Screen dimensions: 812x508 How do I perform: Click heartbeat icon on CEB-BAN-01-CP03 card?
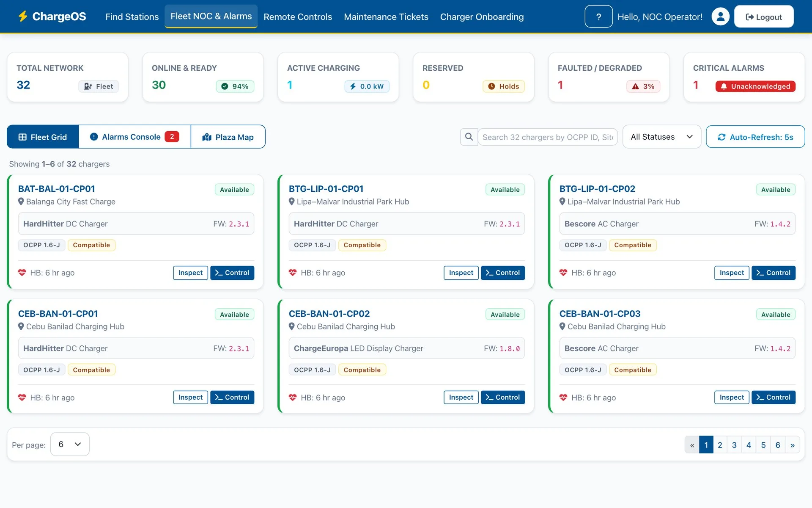tap(563, 398)
